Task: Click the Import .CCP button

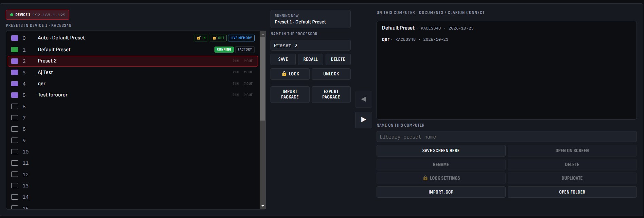Action: click(x=441, y=192)
